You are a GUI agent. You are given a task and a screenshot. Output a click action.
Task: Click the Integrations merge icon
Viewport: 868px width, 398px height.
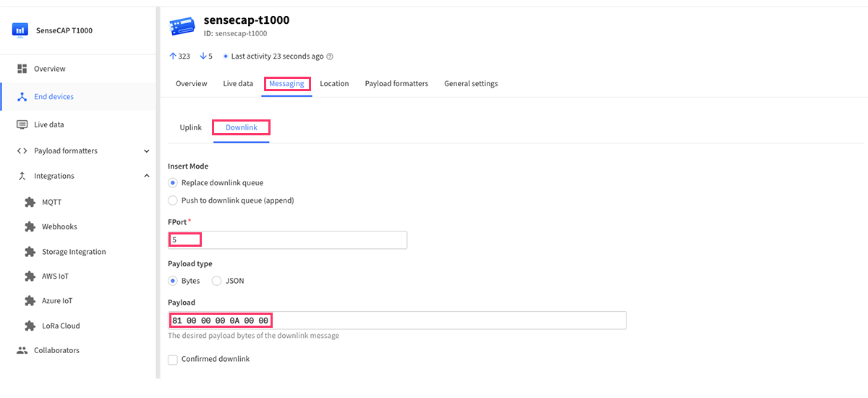click(22, 176)
